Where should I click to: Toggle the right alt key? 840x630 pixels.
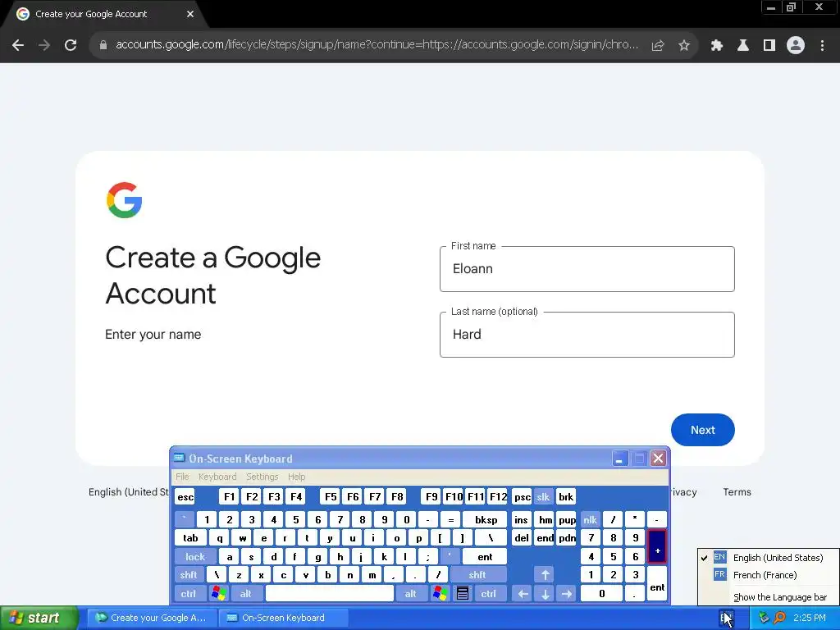[411, 594]
